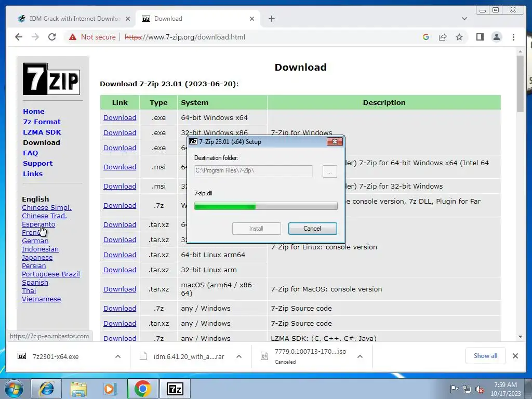Share this page via the share icon

click(x=443, y=37)
